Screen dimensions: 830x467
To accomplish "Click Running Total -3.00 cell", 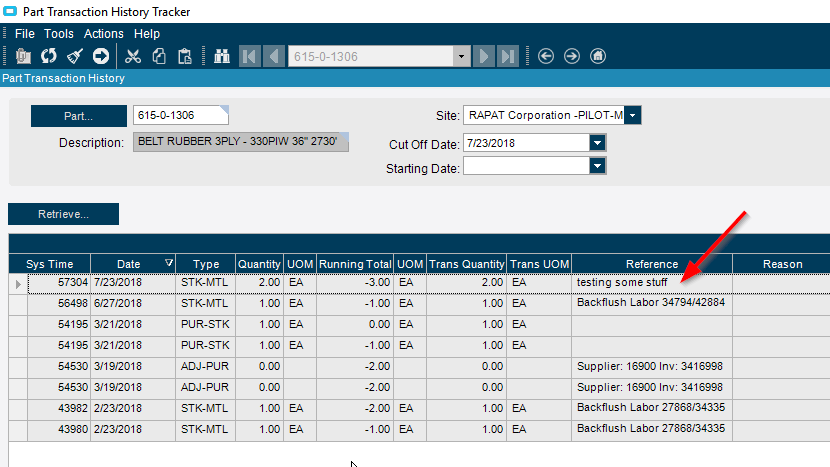I will pos(355,283).
